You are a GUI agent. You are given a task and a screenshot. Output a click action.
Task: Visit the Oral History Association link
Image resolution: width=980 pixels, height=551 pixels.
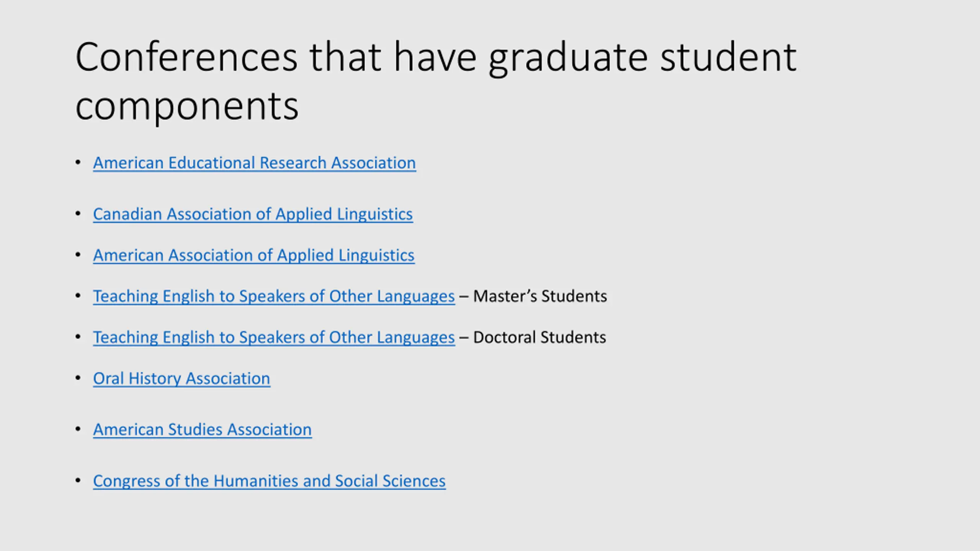pos(182,379)
